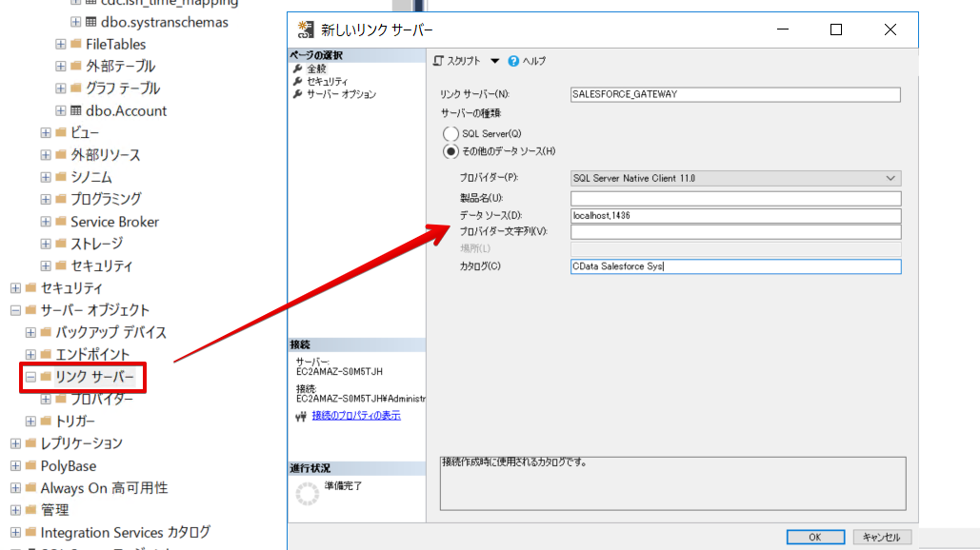
Task: Collapse the サーバー オブジェクト node
Action: point(15,309)
